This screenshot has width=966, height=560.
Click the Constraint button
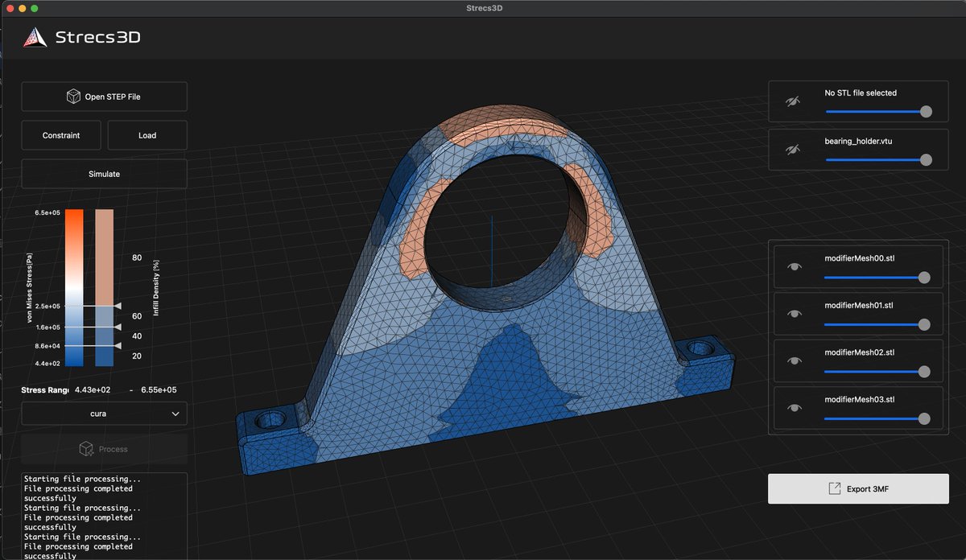click(x=61, y=135)
